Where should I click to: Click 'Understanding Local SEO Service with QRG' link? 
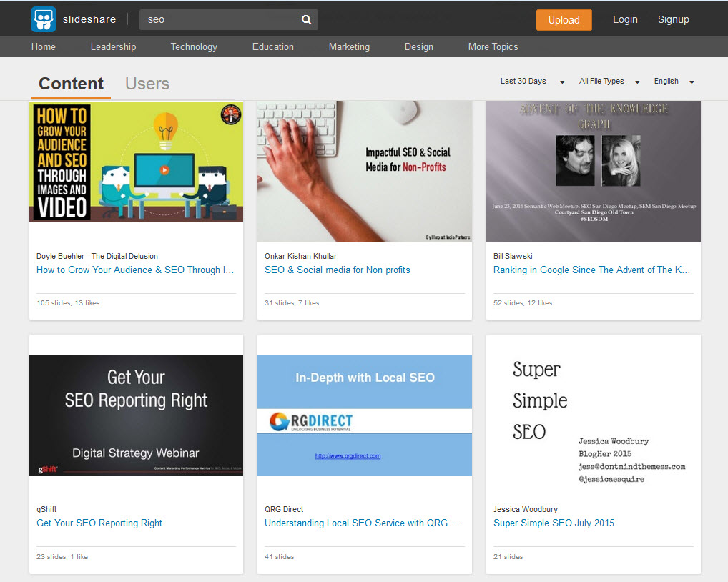pyautogui.click(x=362, y=523)
